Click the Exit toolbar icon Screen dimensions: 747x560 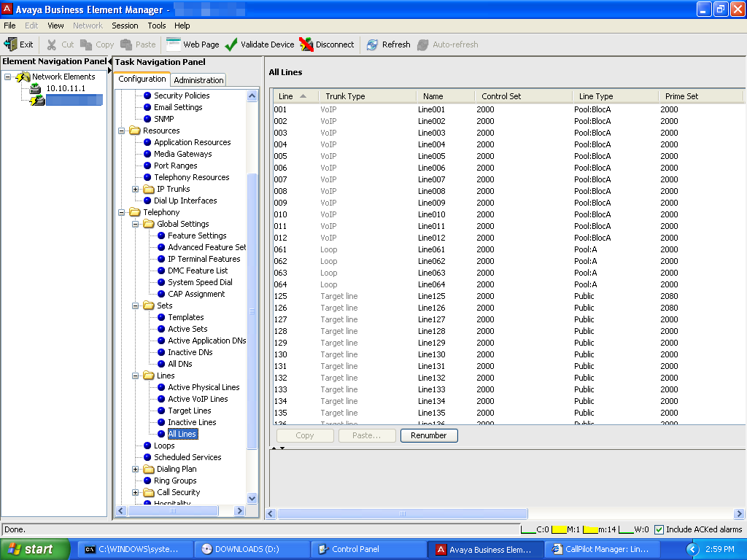(10, 44)
